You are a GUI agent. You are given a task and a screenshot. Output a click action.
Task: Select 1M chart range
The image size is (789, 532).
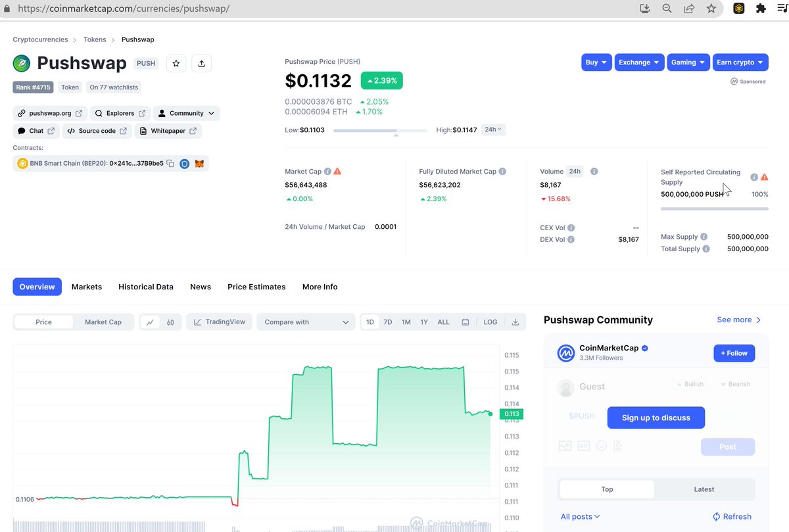click(x=406, y=322)
